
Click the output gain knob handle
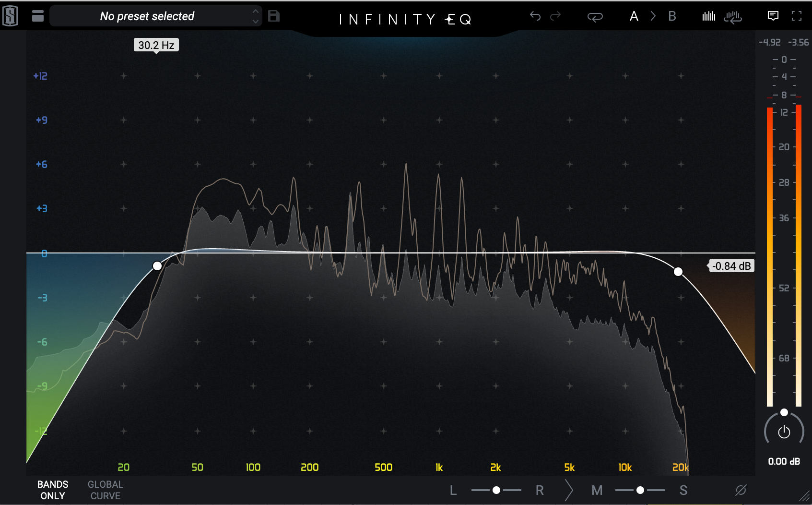tap(784, 412)
